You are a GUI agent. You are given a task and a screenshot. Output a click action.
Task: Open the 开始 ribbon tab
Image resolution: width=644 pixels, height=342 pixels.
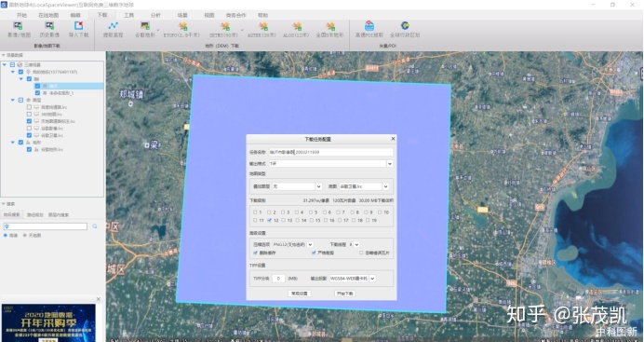21,15
